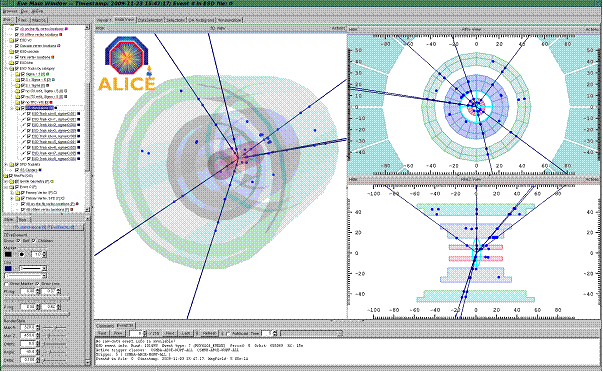Click the round marker style icon
603x372 pixels.
pyautogui.click(x=22, y=254)
